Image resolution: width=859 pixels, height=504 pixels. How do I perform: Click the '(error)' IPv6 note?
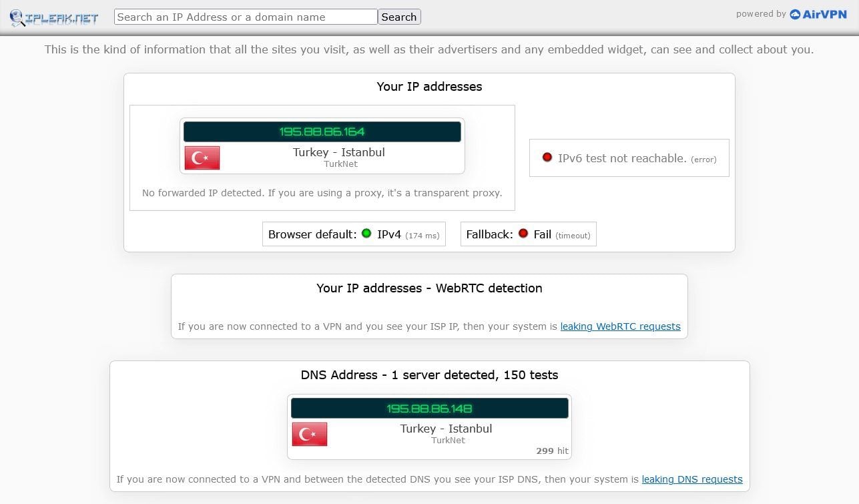tap(703, 160)
